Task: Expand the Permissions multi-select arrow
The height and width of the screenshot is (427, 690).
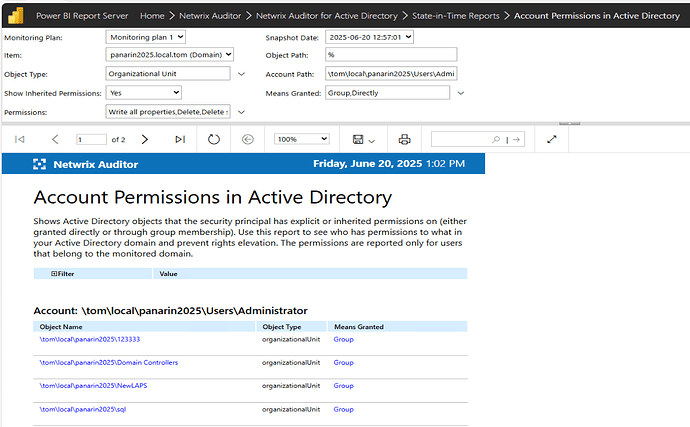Action: click(x=241, y=112)
